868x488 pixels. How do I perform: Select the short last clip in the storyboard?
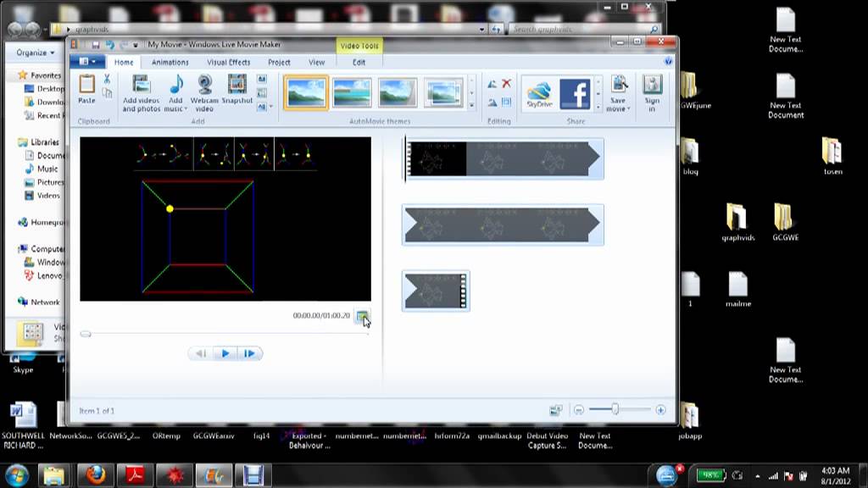(x=436, y=291)
